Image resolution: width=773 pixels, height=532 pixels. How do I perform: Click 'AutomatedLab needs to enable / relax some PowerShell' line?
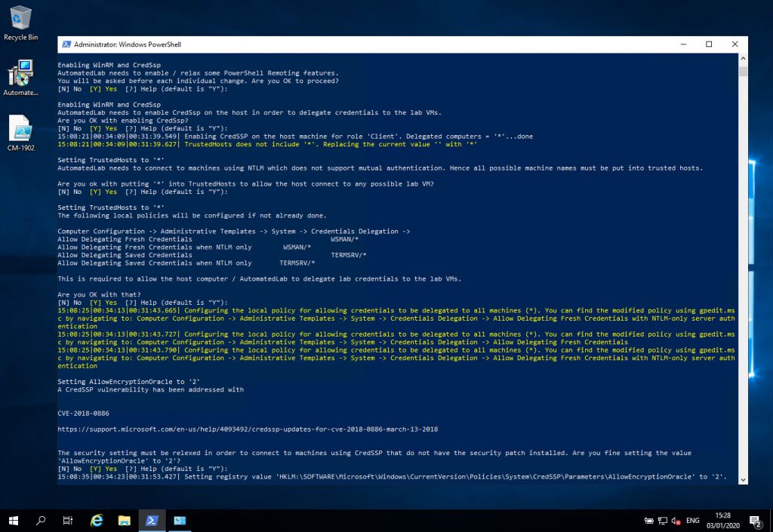click(199, 73)
